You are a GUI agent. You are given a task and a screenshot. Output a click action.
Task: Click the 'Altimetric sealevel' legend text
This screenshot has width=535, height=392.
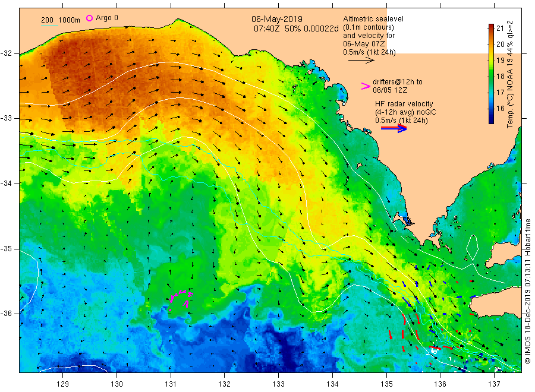point(373,19)
